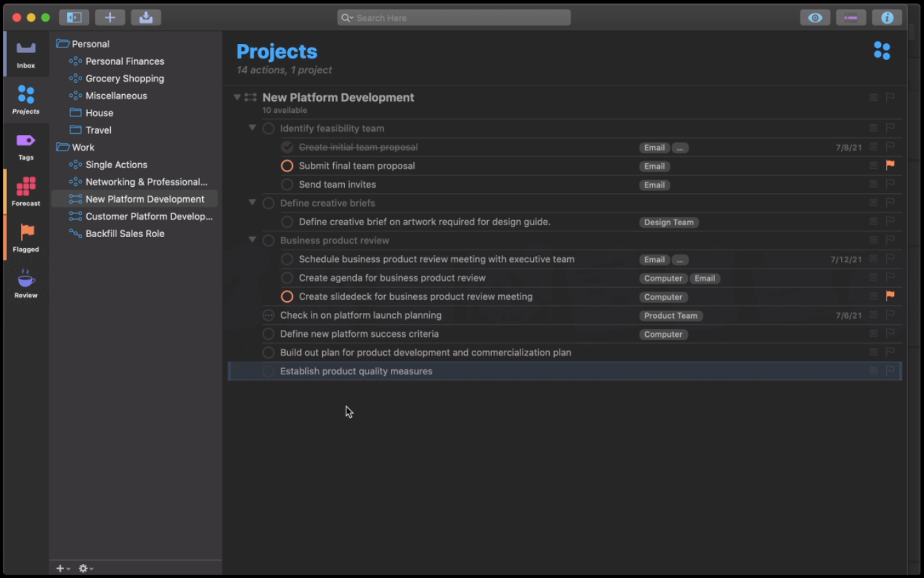Show more tags on Create initial team proposal
Image resolution: width=924 pixels, height=578 pixels.
click(x=680, y=148)
